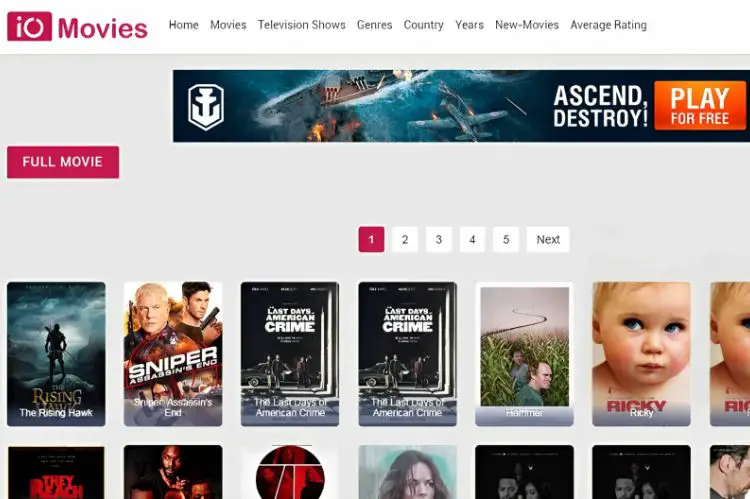The height and width of the screenshot is (499, 750).
Task: Click the Next pagination button
Action: pos(548,239)
